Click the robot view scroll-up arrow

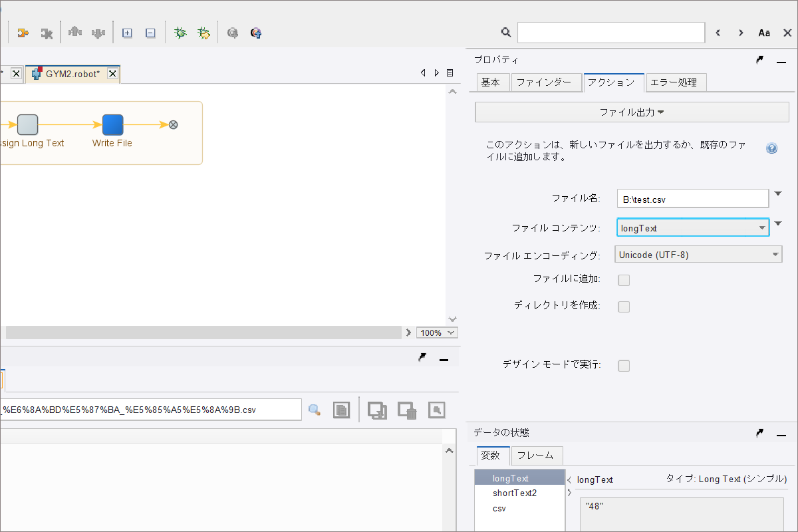coord(452,92)
